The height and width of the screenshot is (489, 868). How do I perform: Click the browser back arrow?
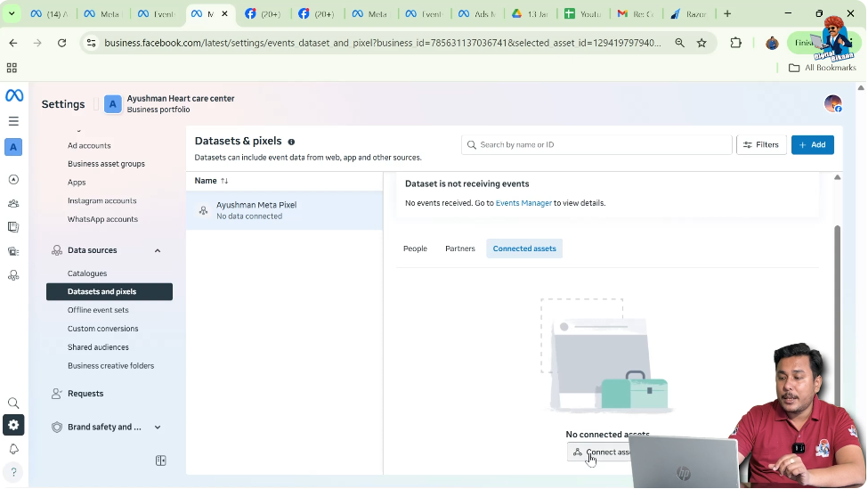click(13, 43)
